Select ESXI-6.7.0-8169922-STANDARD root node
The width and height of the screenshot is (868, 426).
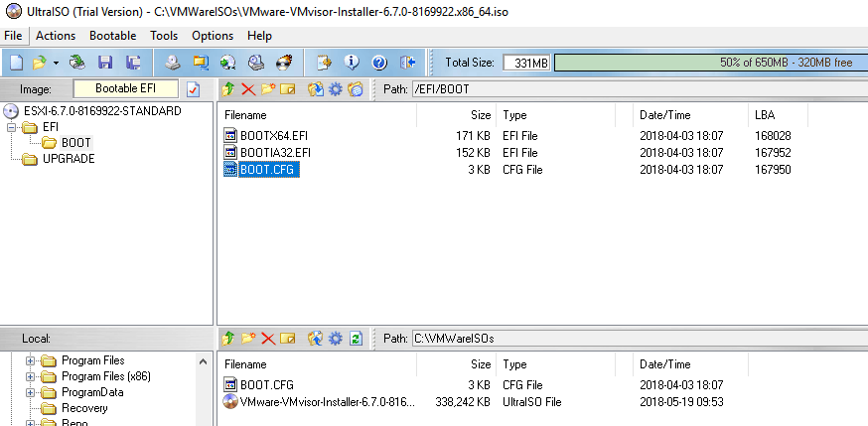coord(102,110)
